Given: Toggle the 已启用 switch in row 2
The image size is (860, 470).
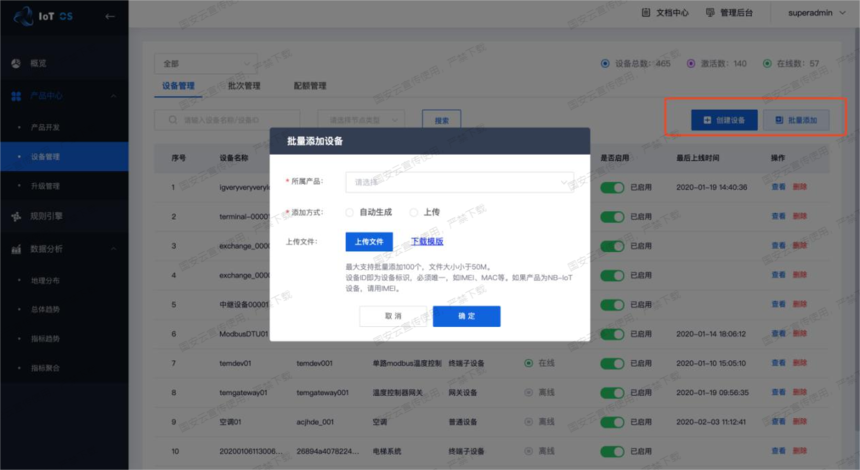Looking at the screenshot, I should pos(612,217).
